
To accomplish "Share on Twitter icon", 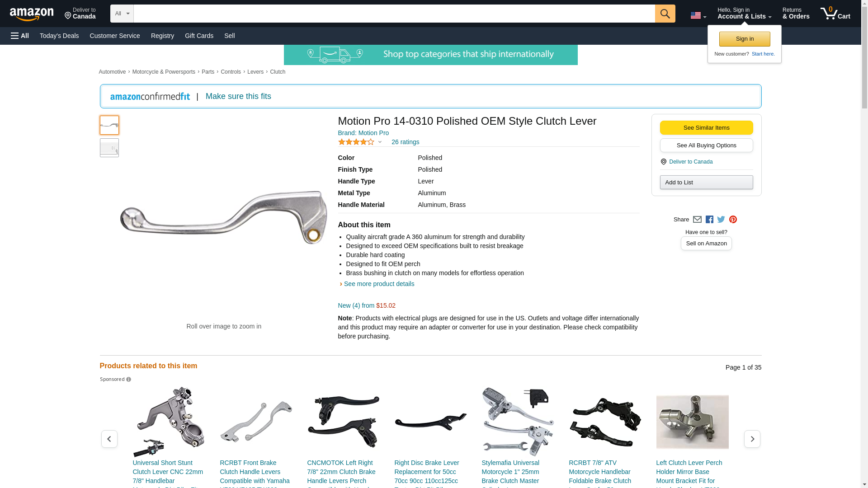I will click(x=721, y=220).
